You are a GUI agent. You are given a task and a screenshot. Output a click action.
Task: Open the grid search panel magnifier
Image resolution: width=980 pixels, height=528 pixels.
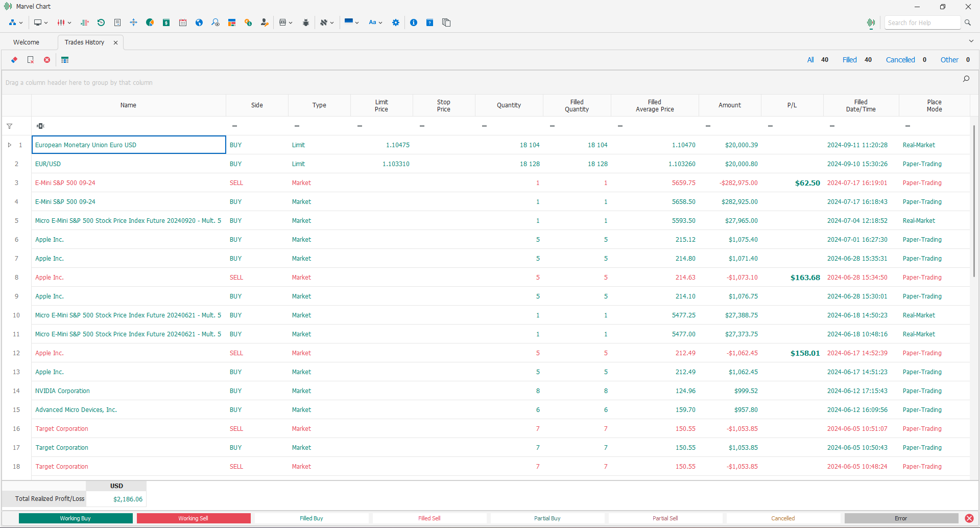[966, 79]
